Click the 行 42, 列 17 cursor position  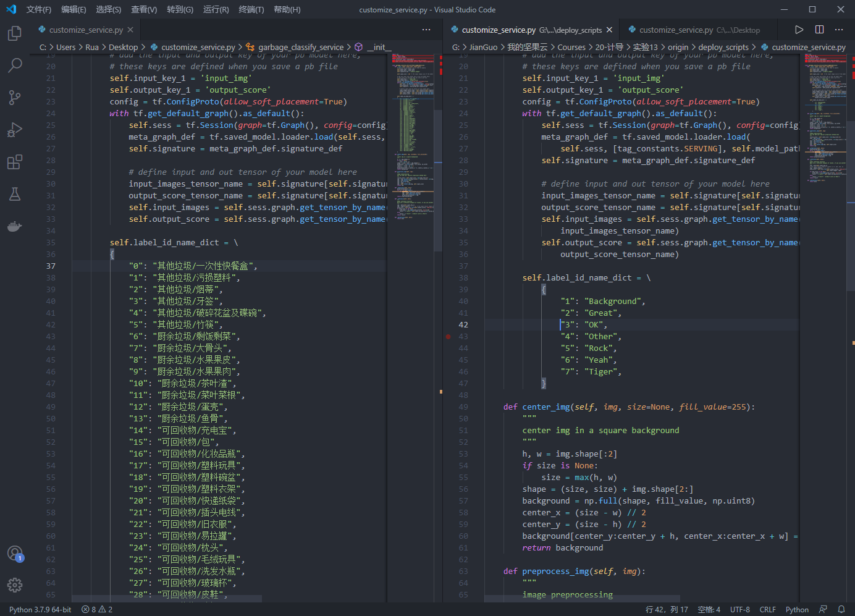[x=667, y=609]
